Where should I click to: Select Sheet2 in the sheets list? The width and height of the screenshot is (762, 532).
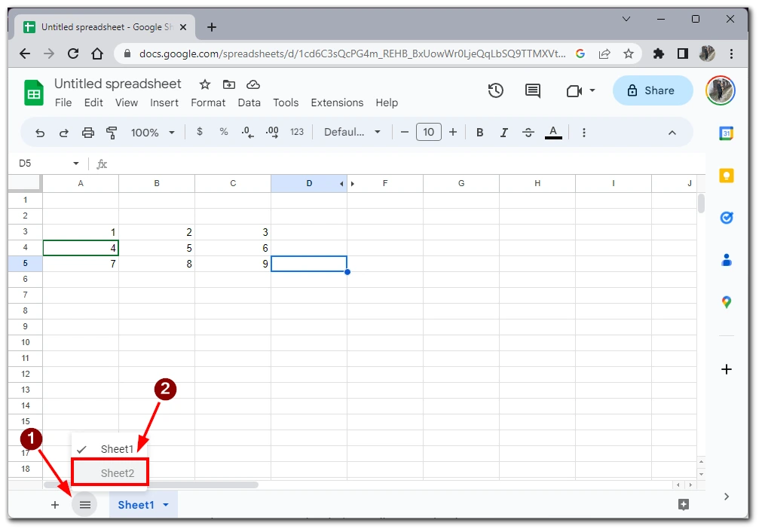point(110,472)
